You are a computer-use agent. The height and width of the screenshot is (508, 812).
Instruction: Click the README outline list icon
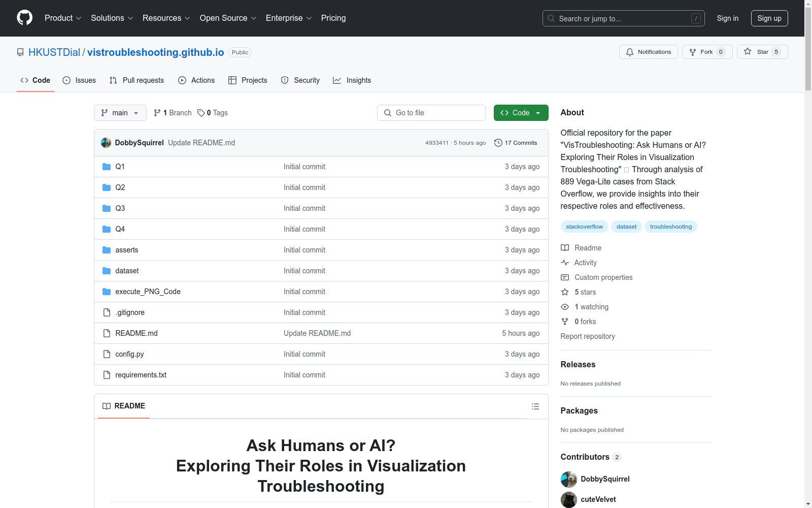coord(535,406)
